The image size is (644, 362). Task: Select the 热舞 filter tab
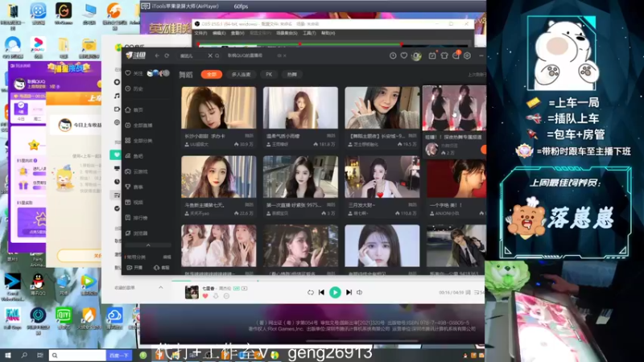pos(291,74)
